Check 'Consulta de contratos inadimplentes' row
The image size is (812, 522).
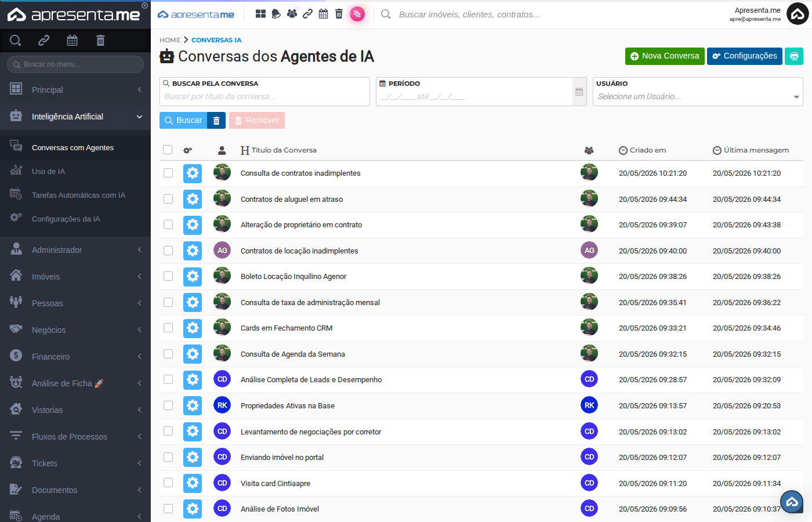[168, 173]
